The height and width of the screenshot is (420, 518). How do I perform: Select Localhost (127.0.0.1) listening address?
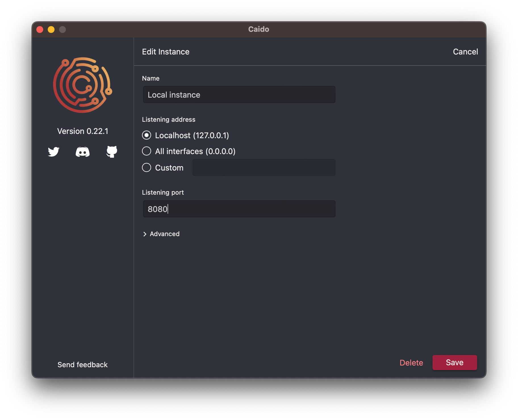[147, 135]
